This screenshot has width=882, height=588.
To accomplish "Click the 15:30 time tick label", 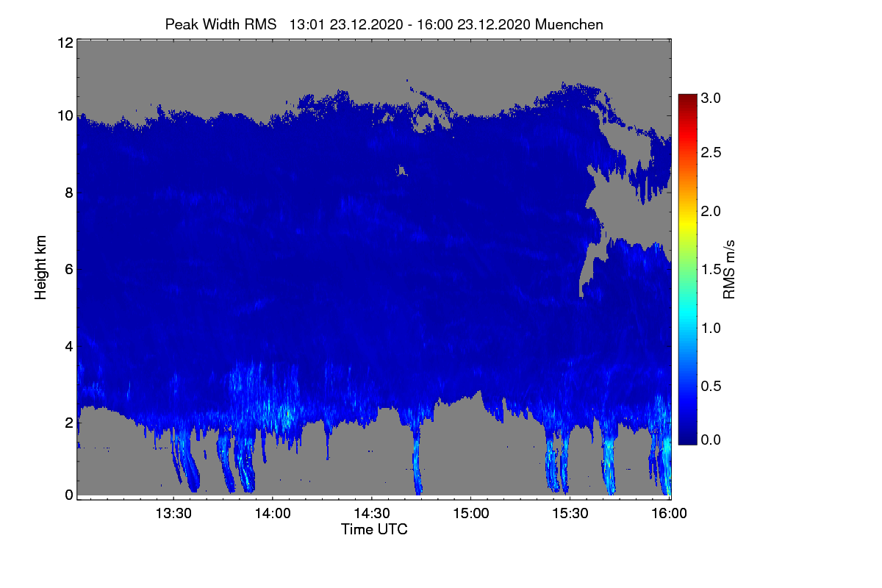I will point(570,514).
